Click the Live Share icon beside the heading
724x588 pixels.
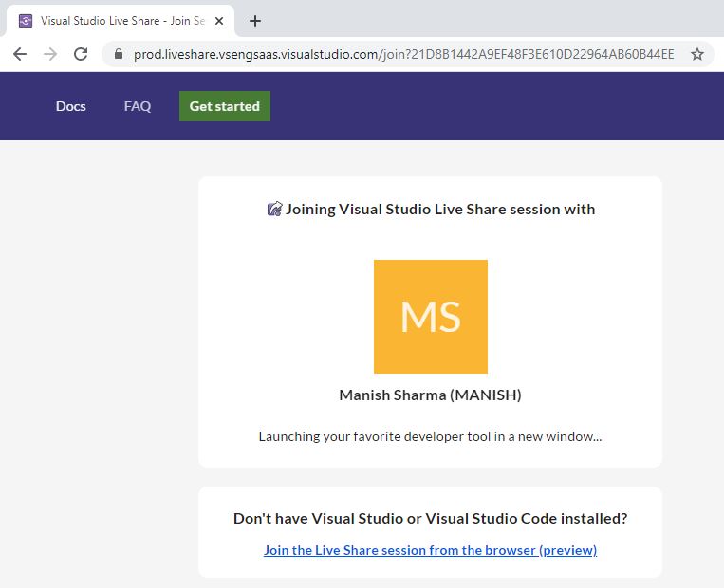coord(274,209)
